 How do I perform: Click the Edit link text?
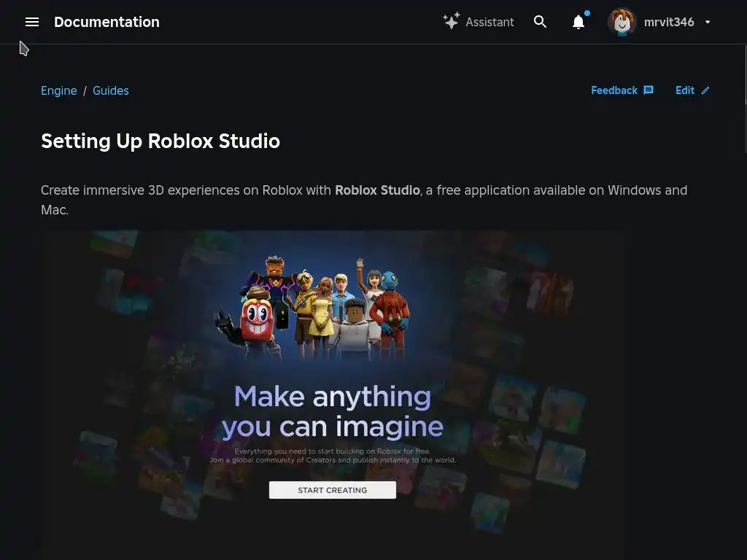click(x=684, y=90)
